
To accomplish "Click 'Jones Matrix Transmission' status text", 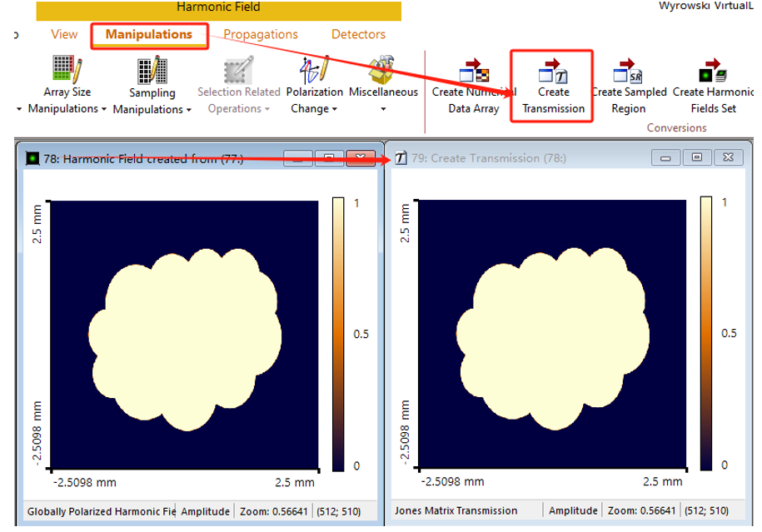I will 456,510.
